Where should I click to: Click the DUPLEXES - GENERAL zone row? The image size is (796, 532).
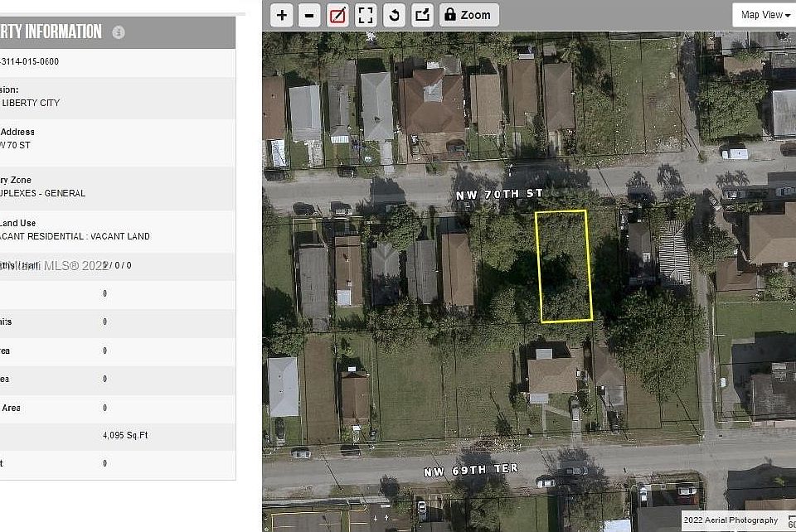coord(118,187)
